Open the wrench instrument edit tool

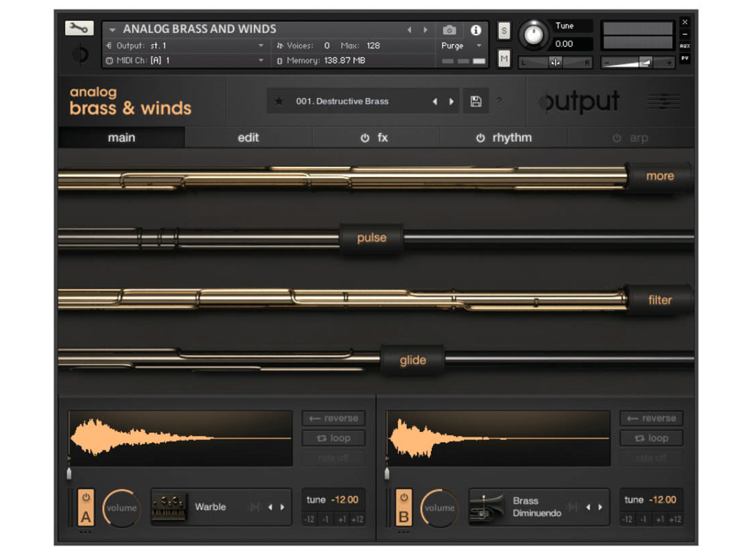(x=79, y=28)
